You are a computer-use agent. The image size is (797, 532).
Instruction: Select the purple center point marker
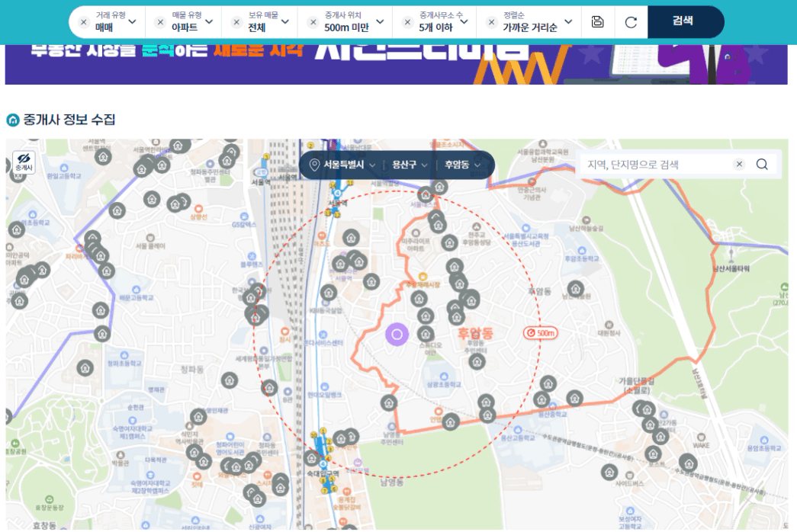coord(397,335)
